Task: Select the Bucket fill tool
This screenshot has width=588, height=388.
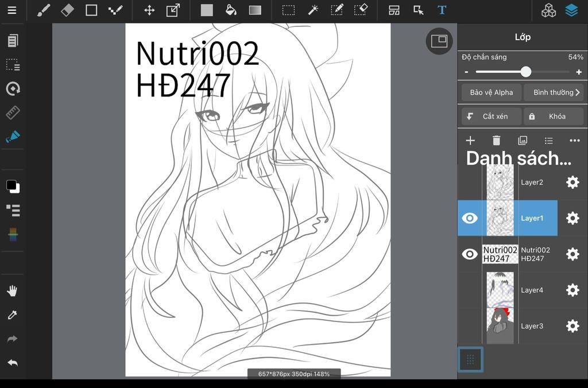Action: (231, 10)
